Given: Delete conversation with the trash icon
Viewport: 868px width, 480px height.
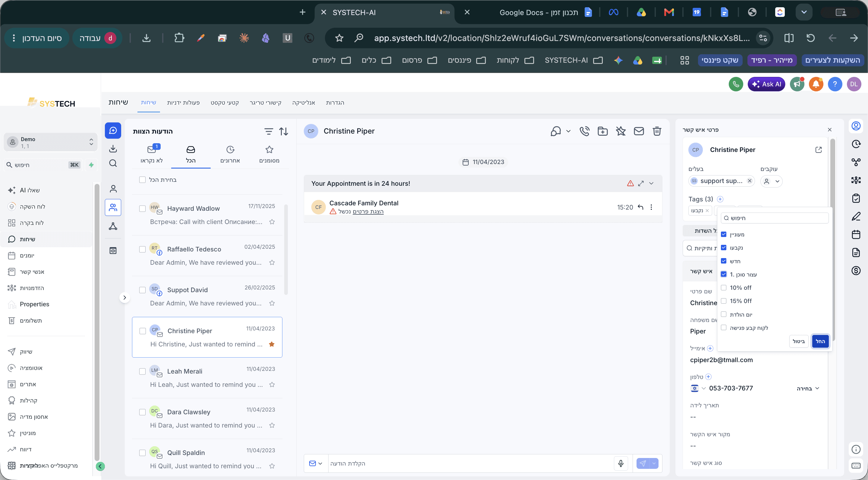Looking at the screenshot, I should pyautogui.click(x=657, y=131).
